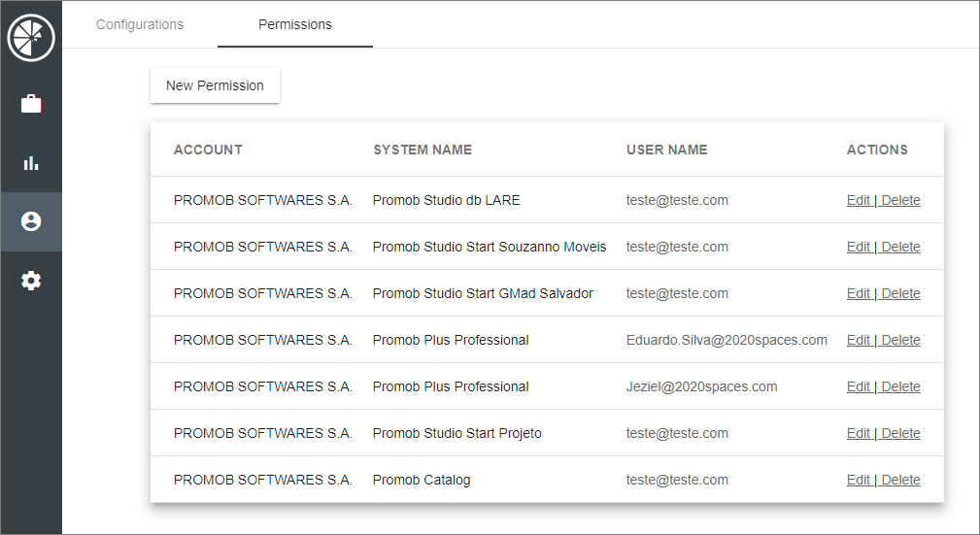
Task: Click the ACCOUNT column header
Action: pyautogui.click(x=208, y=150)
